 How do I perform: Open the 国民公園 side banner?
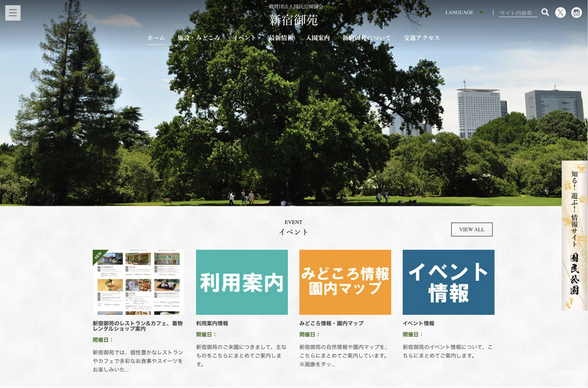coord(574,235)
